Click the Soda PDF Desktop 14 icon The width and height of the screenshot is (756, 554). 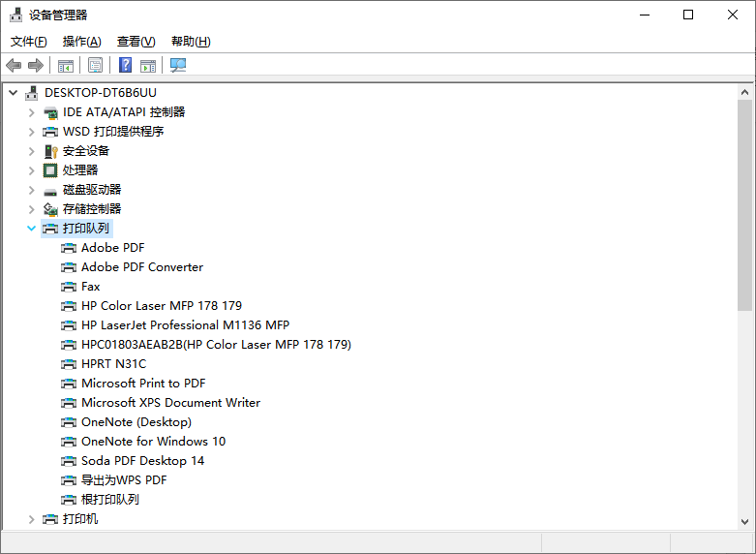pos(69,461)
